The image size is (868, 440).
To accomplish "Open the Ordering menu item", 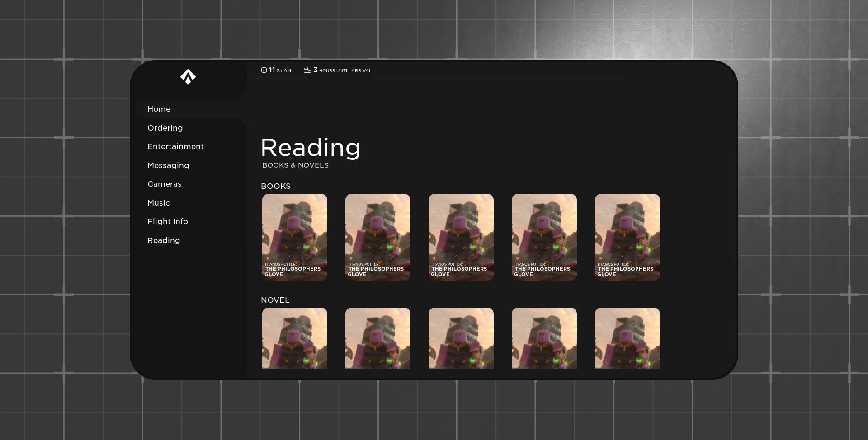I will coord(165,128).
